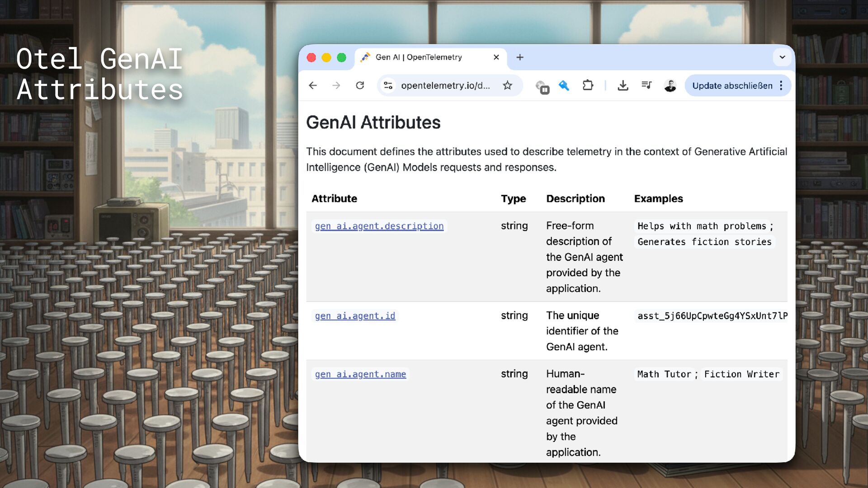Image resolution: width=868 pixels, height=488 pixels.
Task: Click the paused globe extension icon
Action: [x=542, y=86]
